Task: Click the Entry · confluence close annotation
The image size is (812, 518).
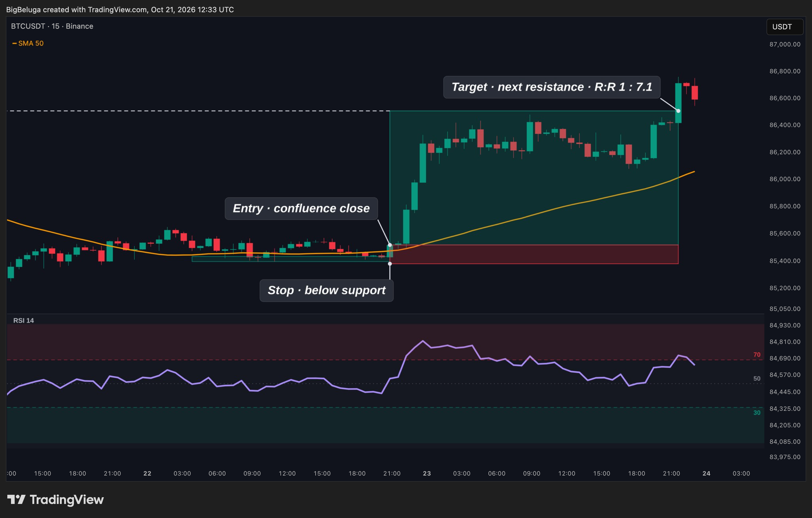Action: coord(301,208)
